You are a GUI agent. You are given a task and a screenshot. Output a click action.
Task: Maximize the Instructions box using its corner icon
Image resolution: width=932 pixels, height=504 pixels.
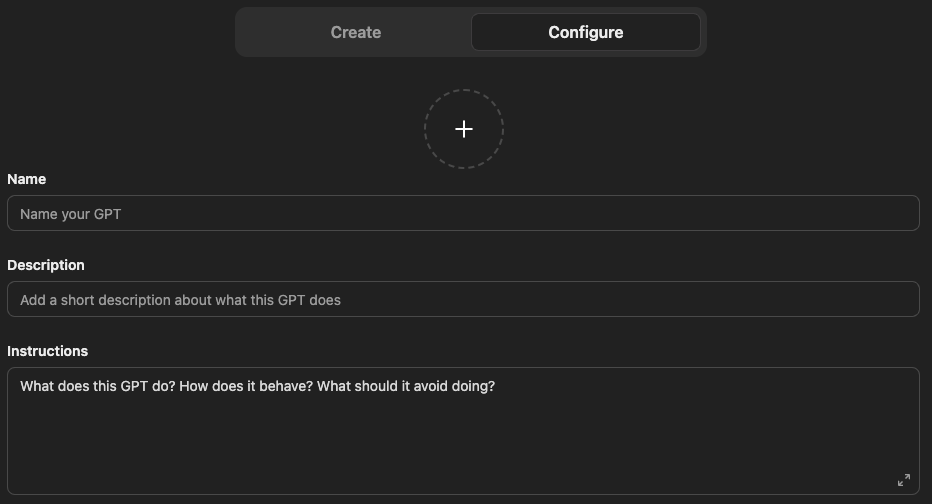click(x=903, y=480)
